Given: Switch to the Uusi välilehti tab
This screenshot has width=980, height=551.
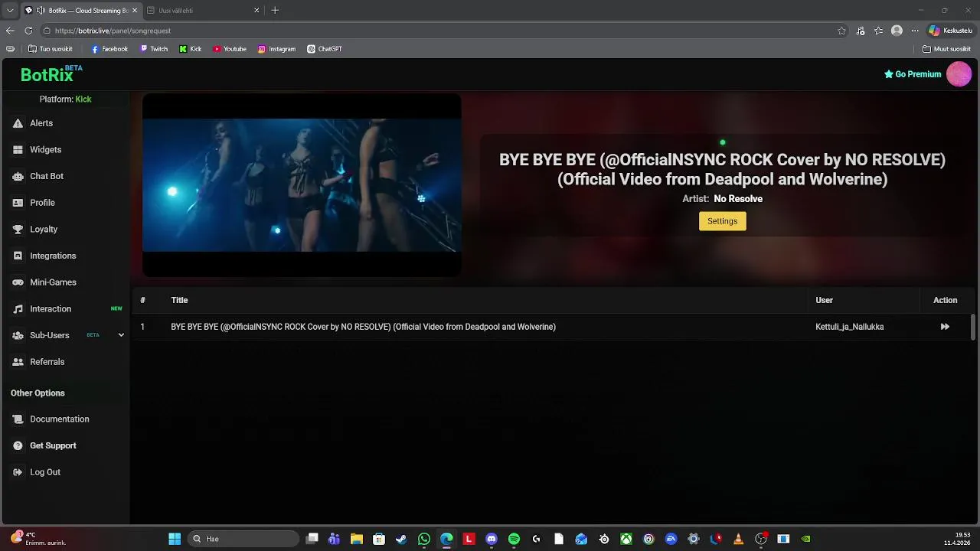Looking at the screenshot, I should point(203,11).
